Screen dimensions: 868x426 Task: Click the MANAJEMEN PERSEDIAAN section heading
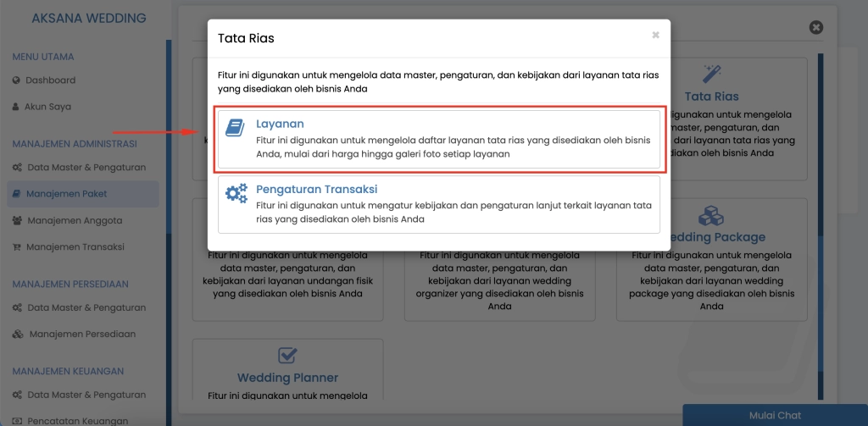click(x=70, y=285)
